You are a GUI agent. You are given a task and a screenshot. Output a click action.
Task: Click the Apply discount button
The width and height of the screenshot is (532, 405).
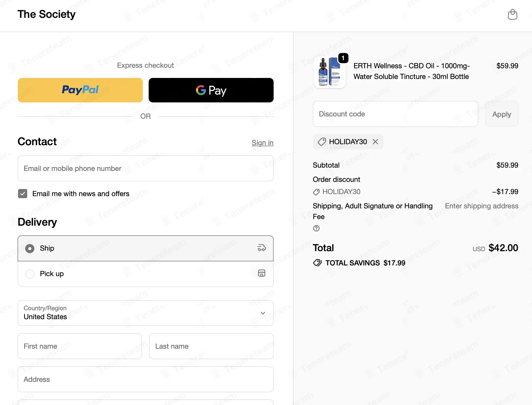[x=502, y=114]
